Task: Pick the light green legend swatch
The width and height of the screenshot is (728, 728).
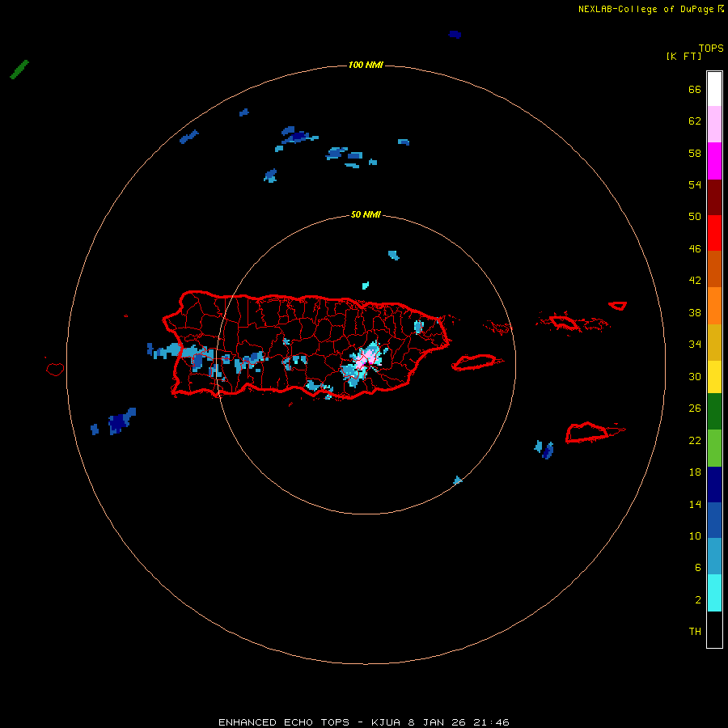Action: pos(714,448)
